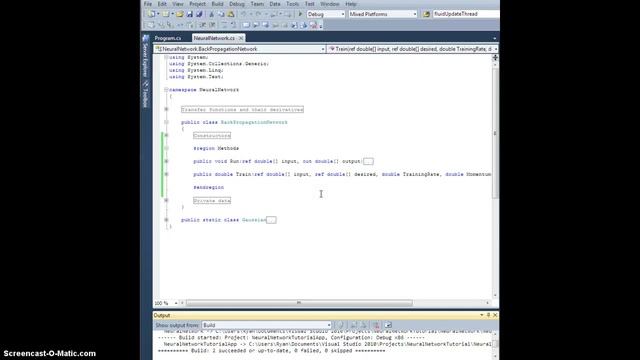The image size is (640, 360).
Task: Open the Edit menu
Action: coord(162,4)
